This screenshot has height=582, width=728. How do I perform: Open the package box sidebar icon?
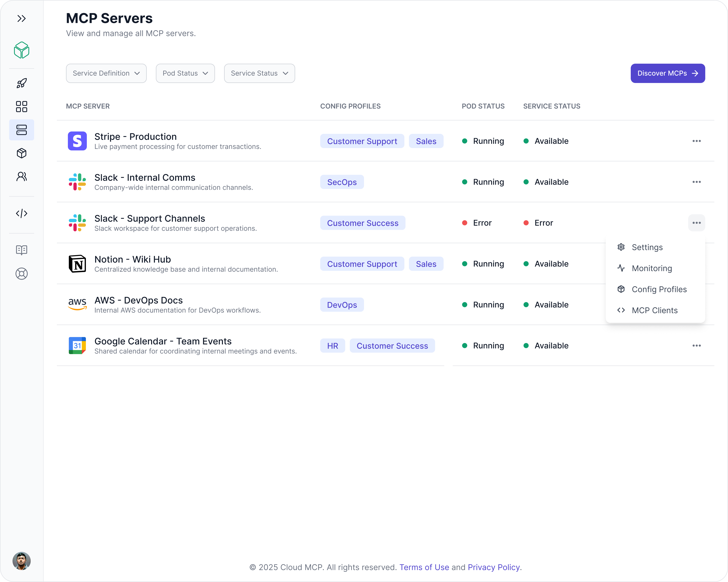[x=22, y=153]
